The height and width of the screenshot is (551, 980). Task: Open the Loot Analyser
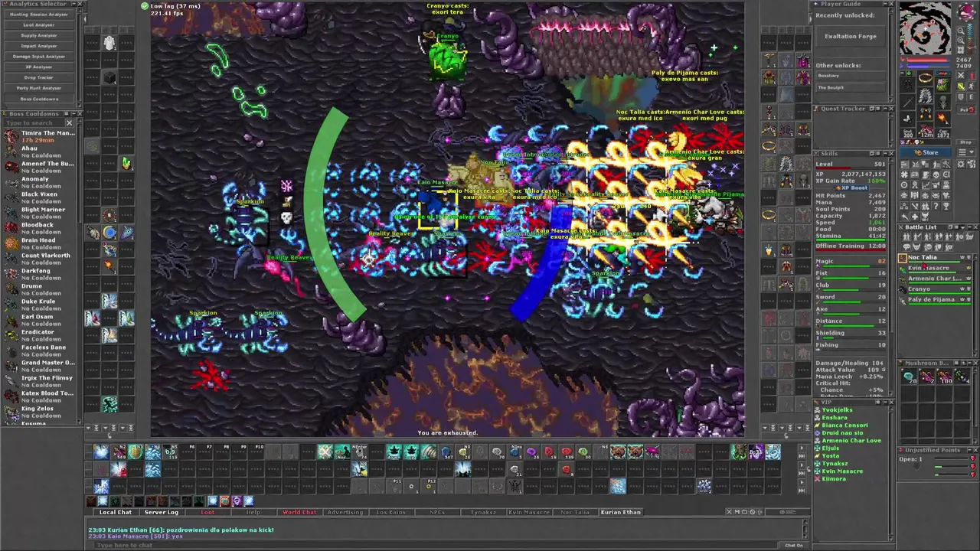tap(39, 25)
